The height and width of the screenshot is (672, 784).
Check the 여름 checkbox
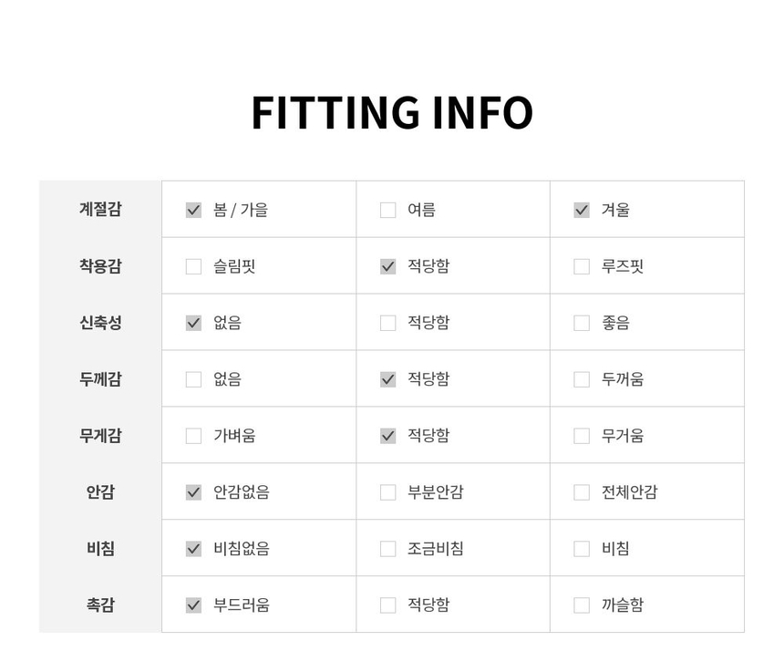click(x=387, y=210)
